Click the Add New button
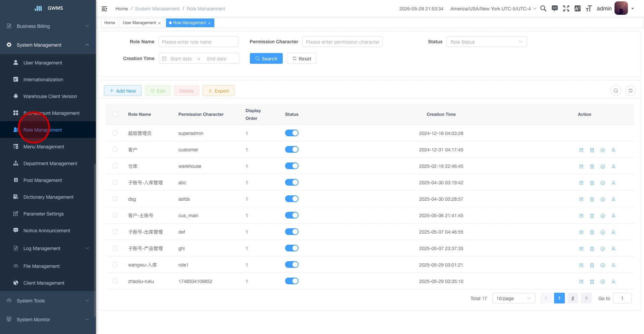Image resolution: width=644 pixels, height=334 pixels. click(x=123, y=91)
